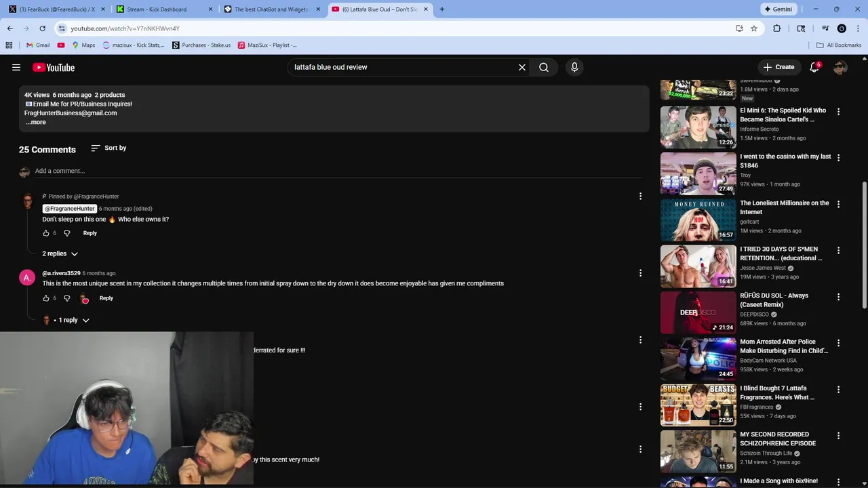
Task: Switch to the best ChatBot and Widgets tab
Action: (271, 9)
